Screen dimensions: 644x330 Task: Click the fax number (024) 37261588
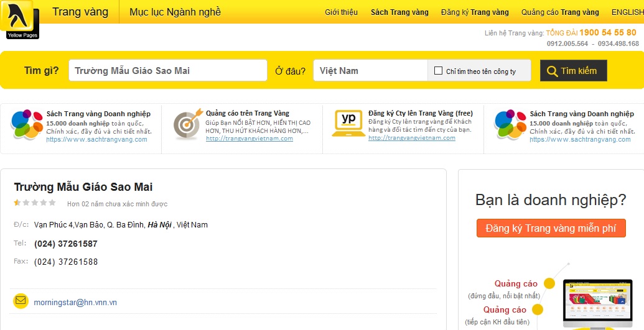[x=66, y=262]
